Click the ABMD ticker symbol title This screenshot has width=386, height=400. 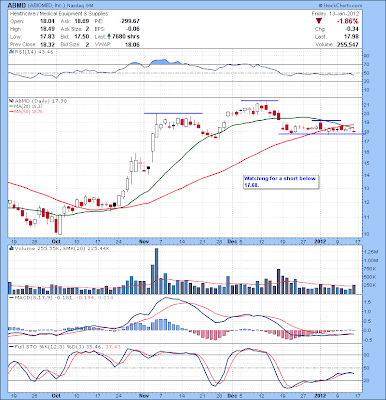pos(16,6)
